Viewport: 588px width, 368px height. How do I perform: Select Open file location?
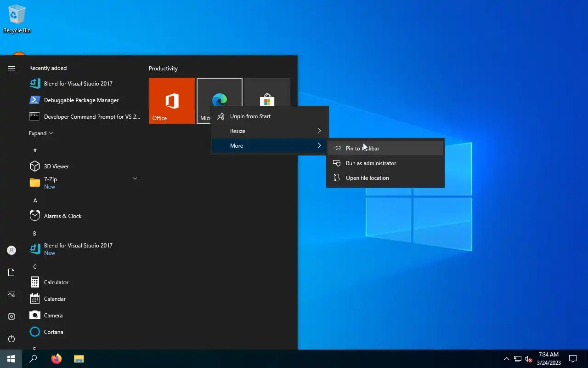click(385, 178)
